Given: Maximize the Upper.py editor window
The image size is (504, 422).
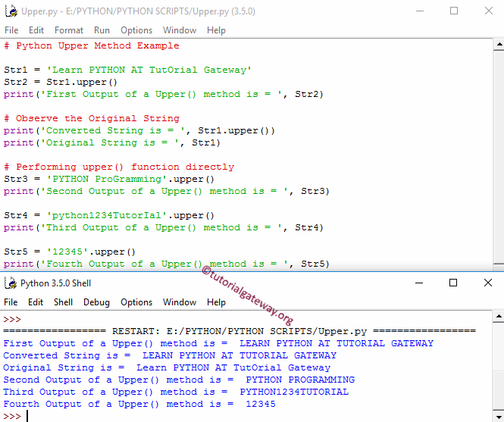Looking at the screenshot, I should (x=454, y=11).
